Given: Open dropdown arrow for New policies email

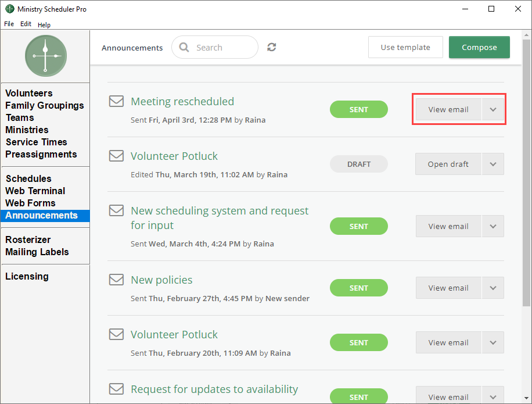Looking at the screenshot, I should [x=493, y=288].
